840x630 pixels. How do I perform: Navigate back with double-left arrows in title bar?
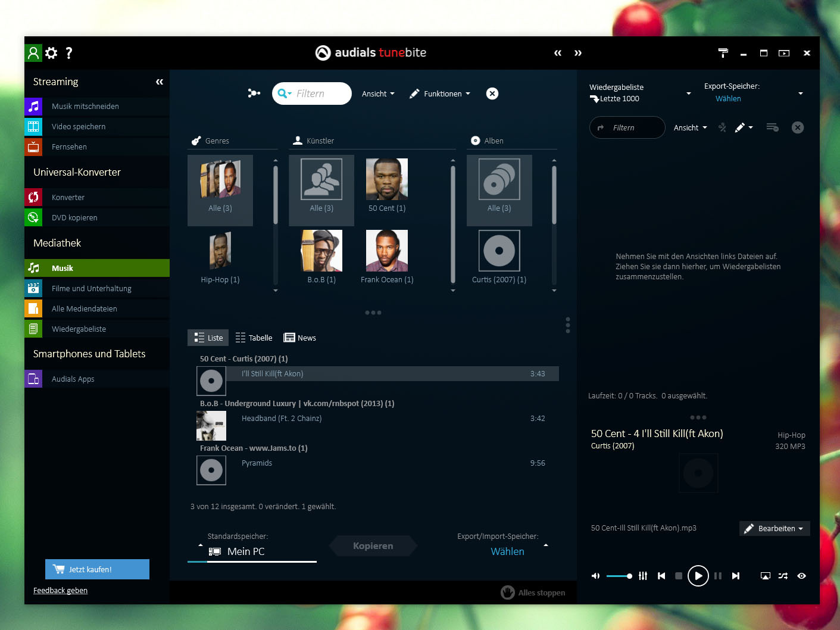(558, 53)
